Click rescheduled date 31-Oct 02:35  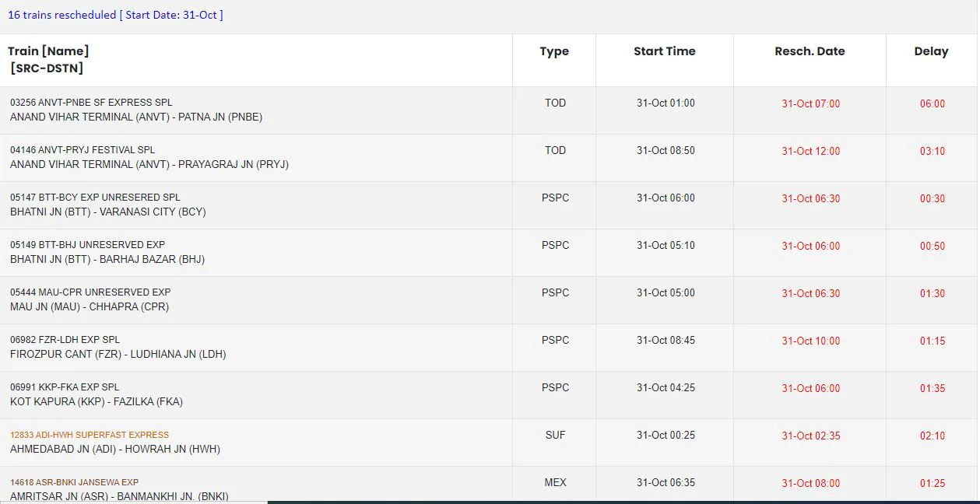pyautogui.click(x=810, y=436)
